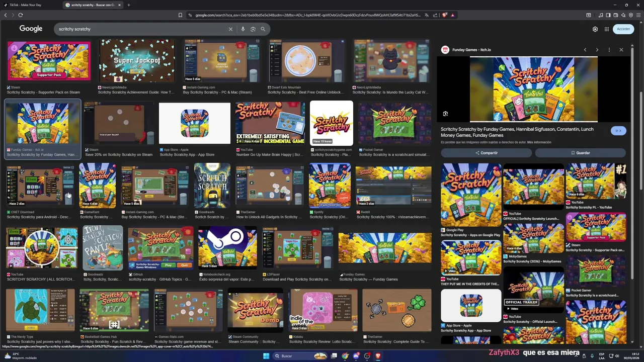Click the translate page icon
Screen dimensions: 644x362
point(427,15)
